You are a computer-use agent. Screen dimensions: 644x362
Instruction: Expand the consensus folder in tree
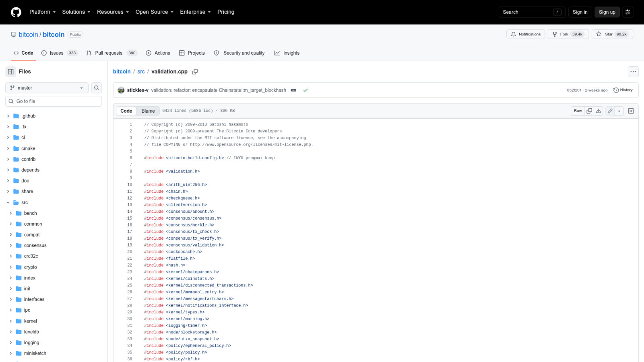click(11, 245)
